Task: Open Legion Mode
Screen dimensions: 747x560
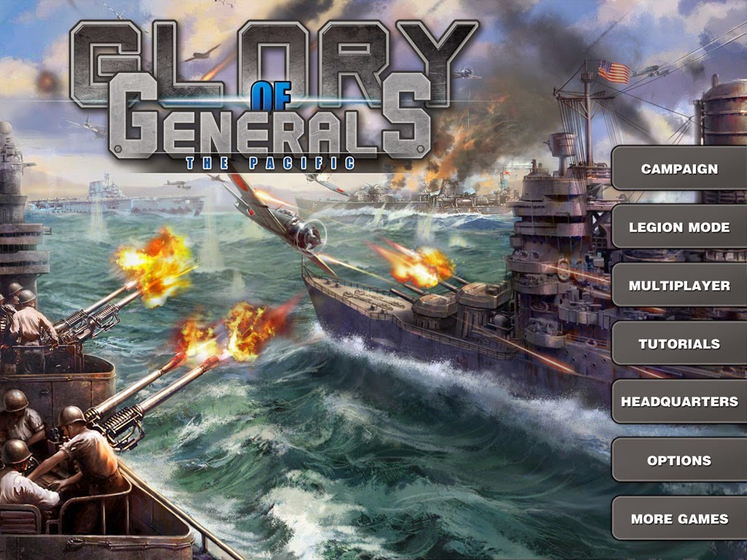Action: click(x=679, y=227)
